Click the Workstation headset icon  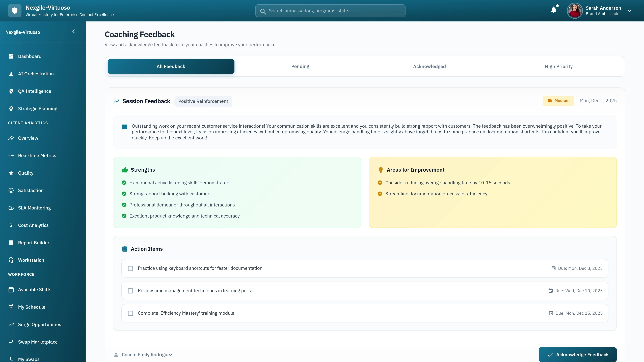(11, 260)
